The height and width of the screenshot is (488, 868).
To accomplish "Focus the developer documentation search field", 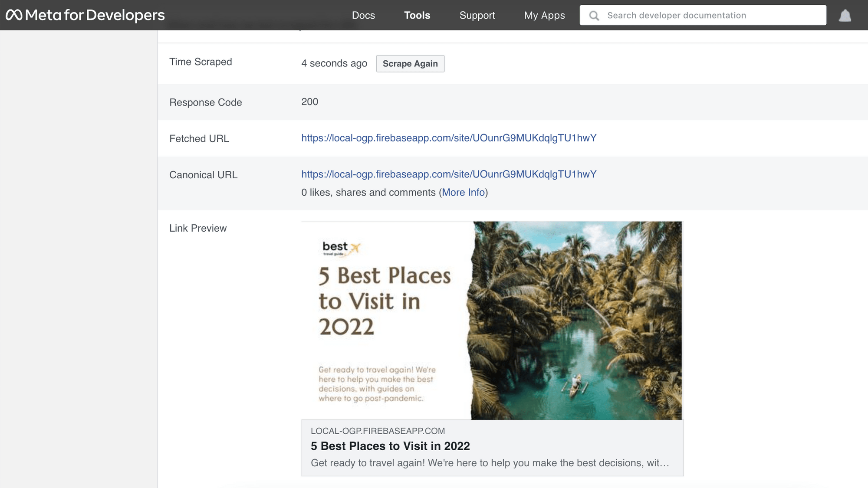I will coord(712,16).
